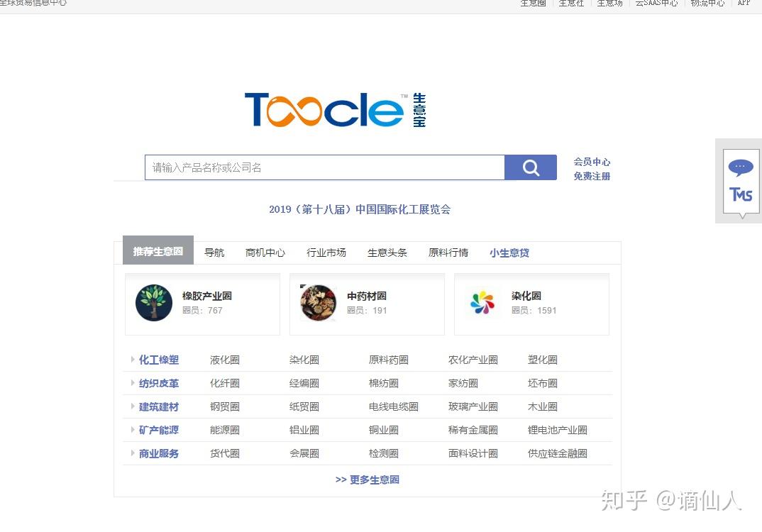Focus the product or company search field
762x532 pixels.
click(x=325, y=167)
